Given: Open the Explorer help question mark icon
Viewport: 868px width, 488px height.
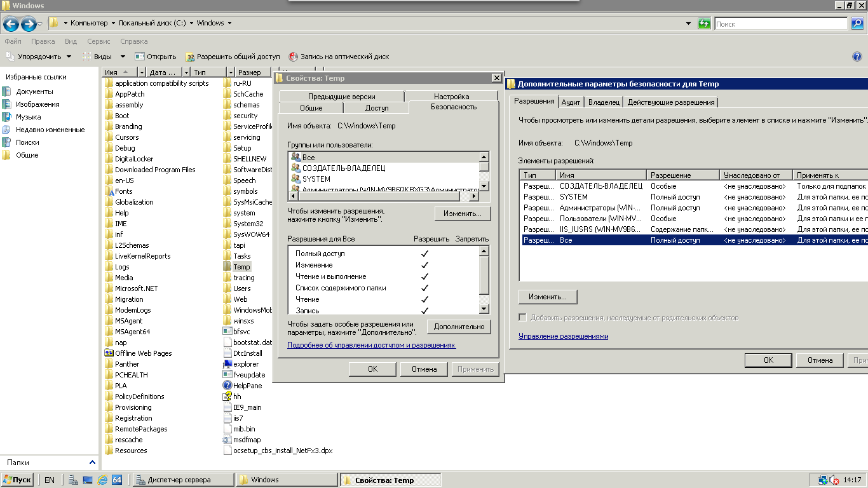Looking at the screenshot, I should pyautogui.click(x=857, y=57).
